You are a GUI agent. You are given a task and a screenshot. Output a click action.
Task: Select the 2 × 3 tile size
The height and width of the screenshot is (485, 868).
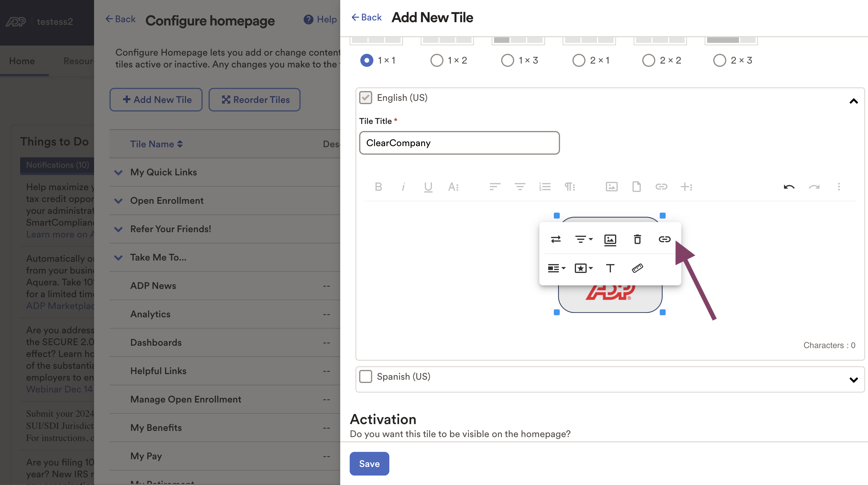719,60
